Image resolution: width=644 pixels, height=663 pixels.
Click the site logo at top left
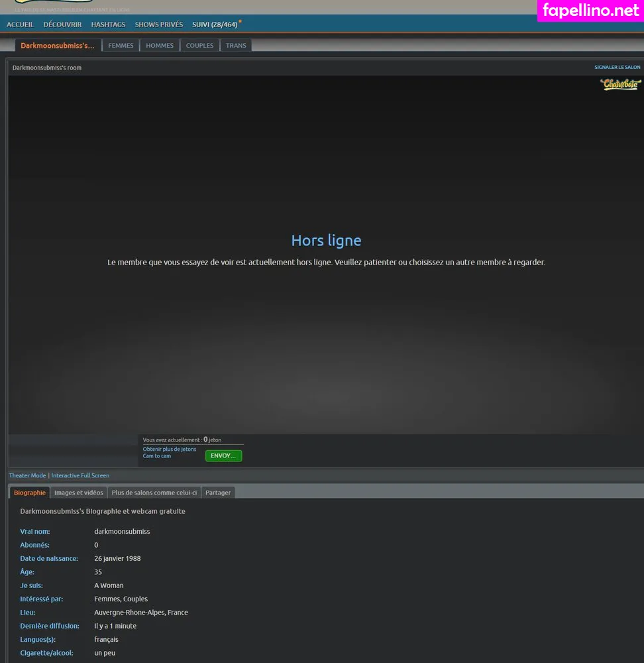[x=53, y=3]
